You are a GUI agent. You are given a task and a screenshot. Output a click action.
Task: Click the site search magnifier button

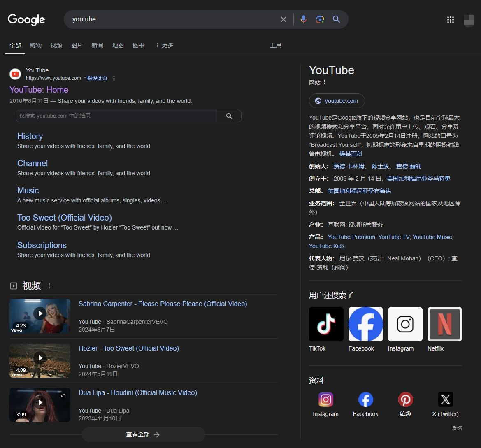pyautogui.click(x=229, y=116)
